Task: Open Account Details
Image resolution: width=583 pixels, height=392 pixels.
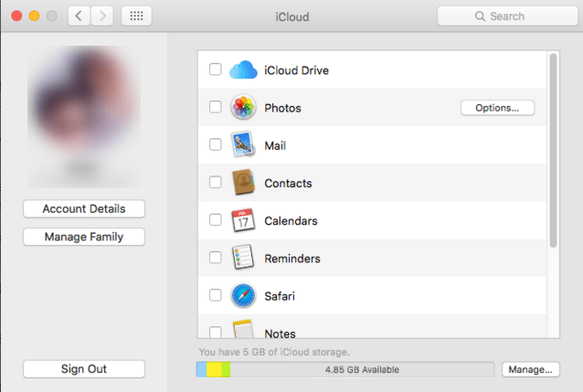Action: click(x=84, y=208)
